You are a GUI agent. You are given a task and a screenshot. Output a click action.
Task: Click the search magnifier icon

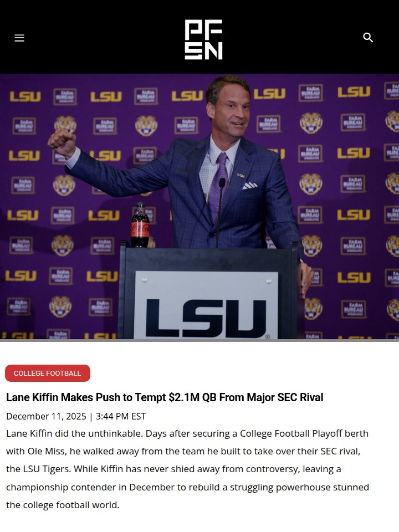point(368,37)
